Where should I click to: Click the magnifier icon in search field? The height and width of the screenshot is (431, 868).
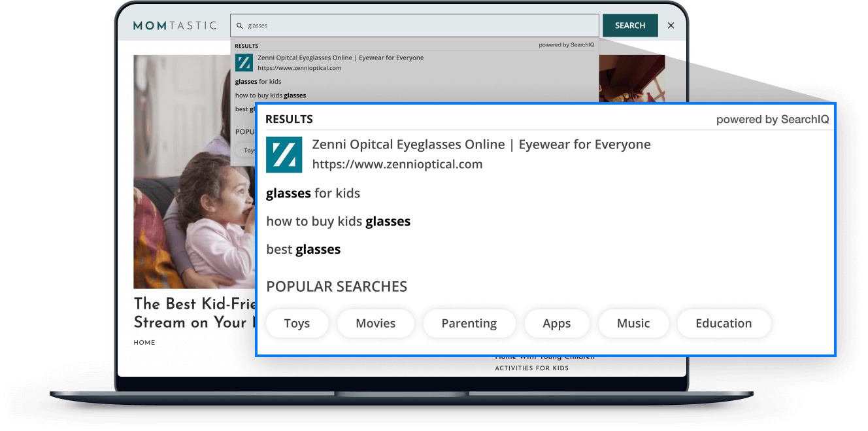(240, 26)
